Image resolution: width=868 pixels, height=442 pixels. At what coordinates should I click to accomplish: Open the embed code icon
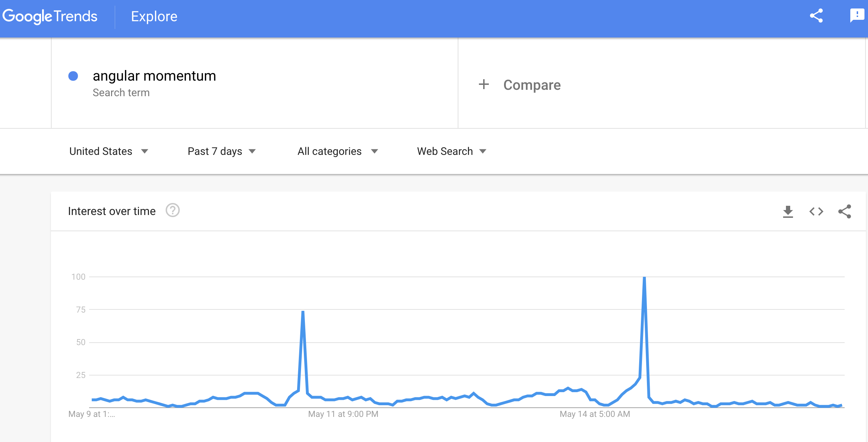[816, 211]
